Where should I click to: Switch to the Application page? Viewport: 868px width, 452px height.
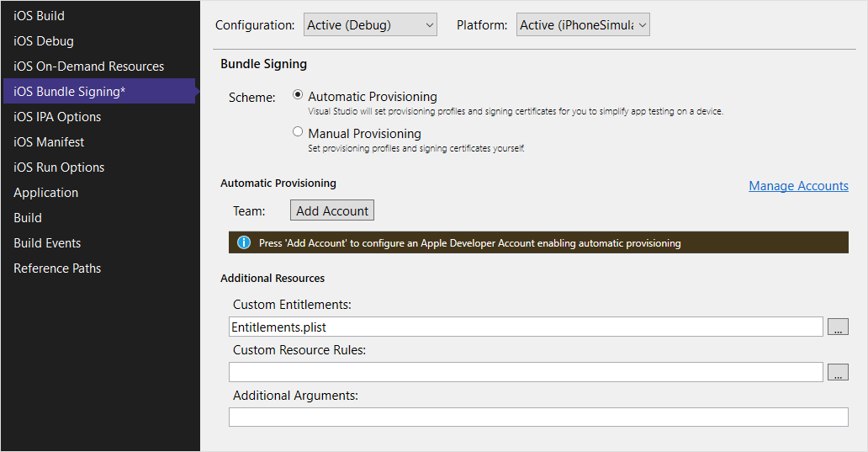46,192
